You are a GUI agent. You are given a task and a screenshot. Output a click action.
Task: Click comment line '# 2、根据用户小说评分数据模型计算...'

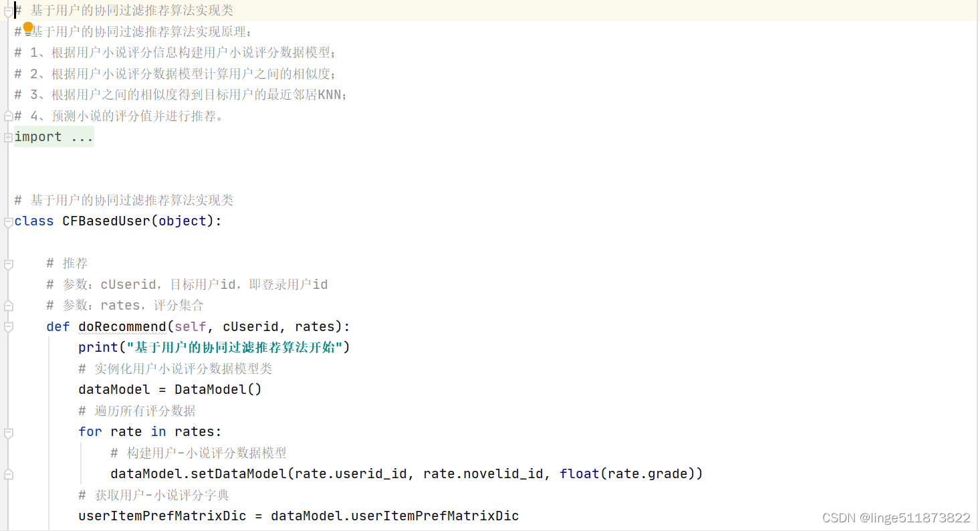point(175,74)
